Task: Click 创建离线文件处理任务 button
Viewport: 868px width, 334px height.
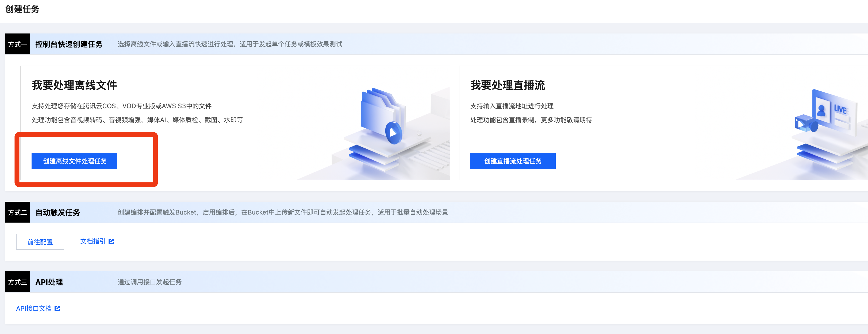Action: click(74, 161)
